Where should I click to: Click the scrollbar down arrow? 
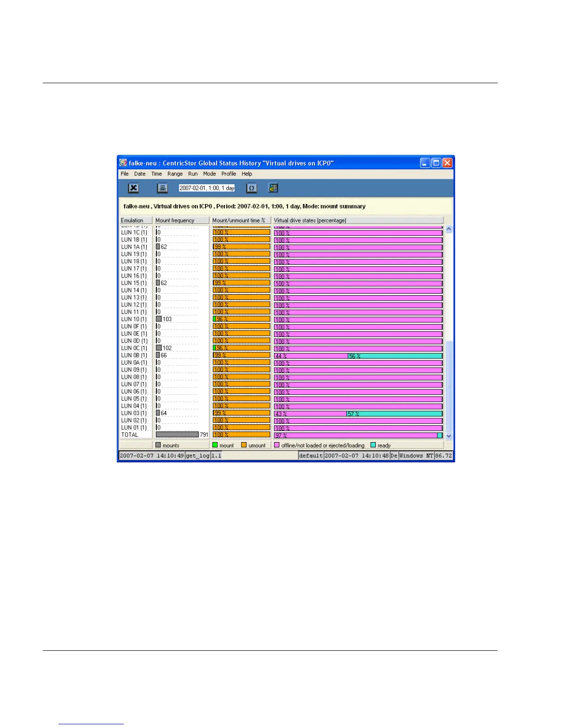tap(449, 436)
